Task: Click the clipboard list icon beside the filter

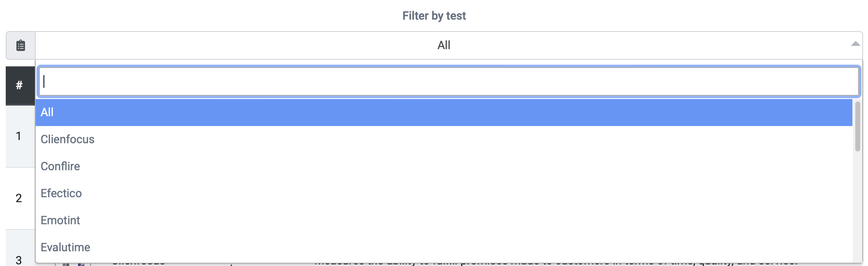Action: pos(20,45)
